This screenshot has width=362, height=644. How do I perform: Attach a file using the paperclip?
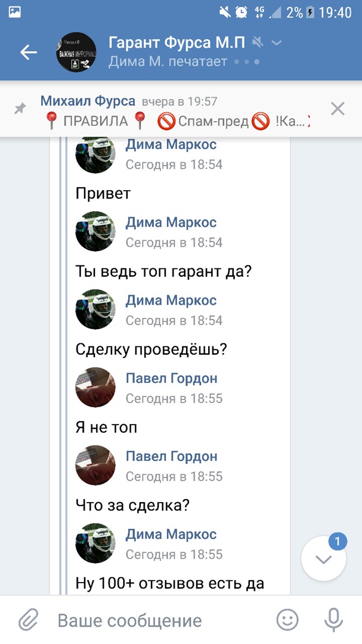click(28, 620)
